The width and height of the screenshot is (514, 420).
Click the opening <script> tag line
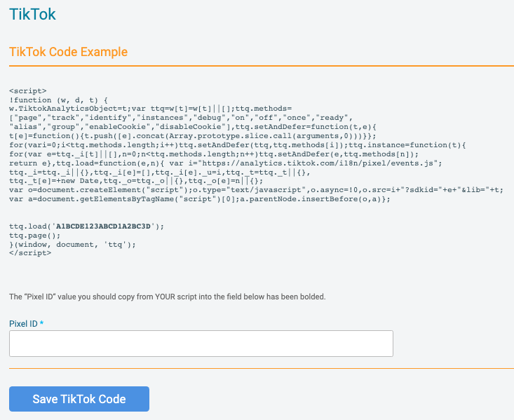point(28,91)
